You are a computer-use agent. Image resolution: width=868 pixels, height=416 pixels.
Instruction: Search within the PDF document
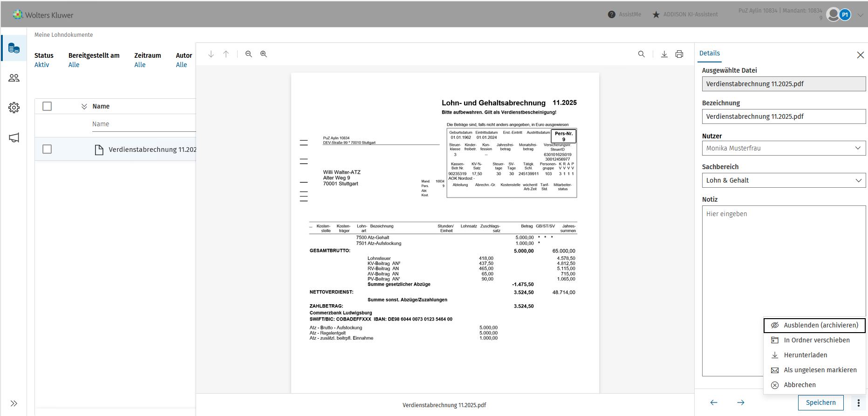tap(642, 54)
